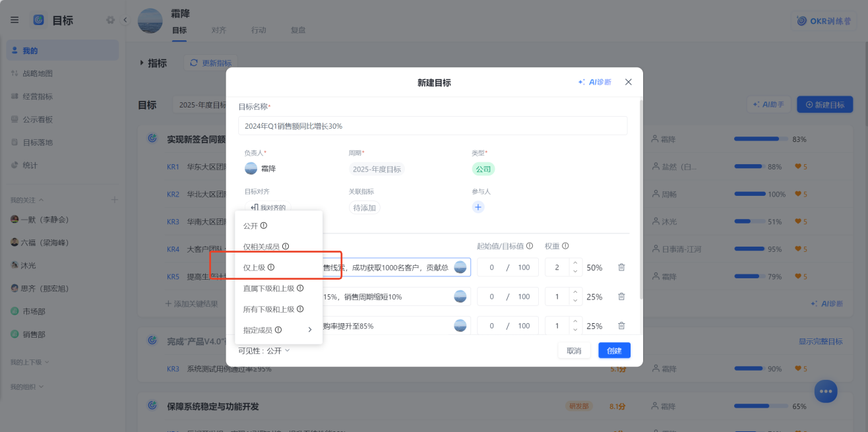The height and width of the screenshot is (432, 868).
Task: Edit the 目标名称 text field
Action: tap(433, 125)
